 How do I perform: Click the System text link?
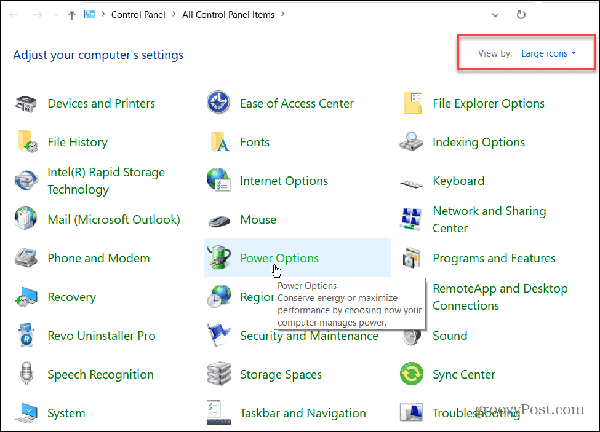click(x=66, y=413)
